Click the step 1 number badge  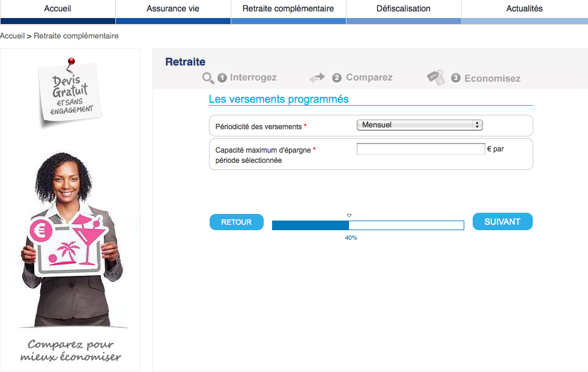(222, 78)
